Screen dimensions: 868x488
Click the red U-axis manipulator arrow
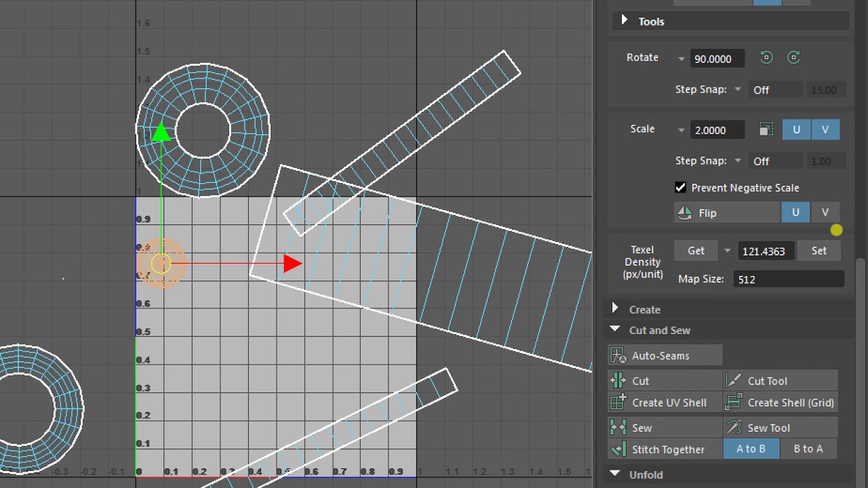tap(293, 264)
